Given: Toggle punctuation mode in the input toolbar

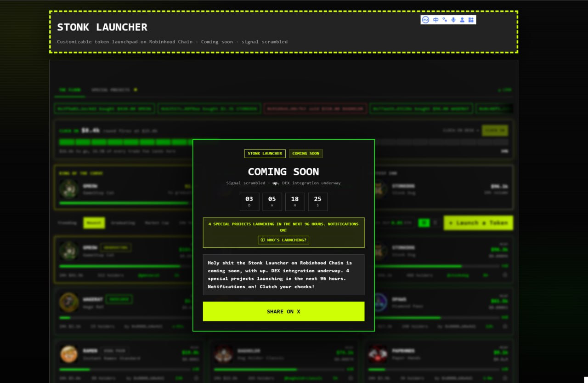Looking at the screenshot, I should coord(445,20).
